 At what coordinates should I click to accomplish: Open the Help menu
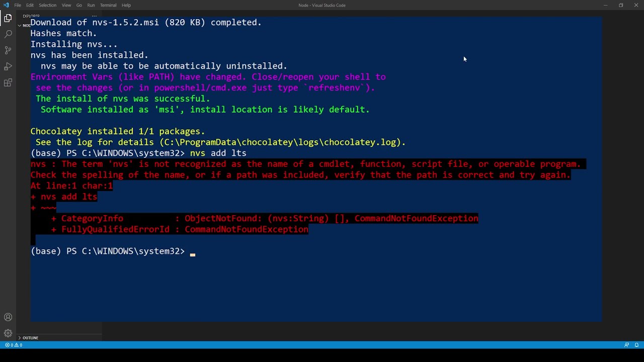click(126, 5)
